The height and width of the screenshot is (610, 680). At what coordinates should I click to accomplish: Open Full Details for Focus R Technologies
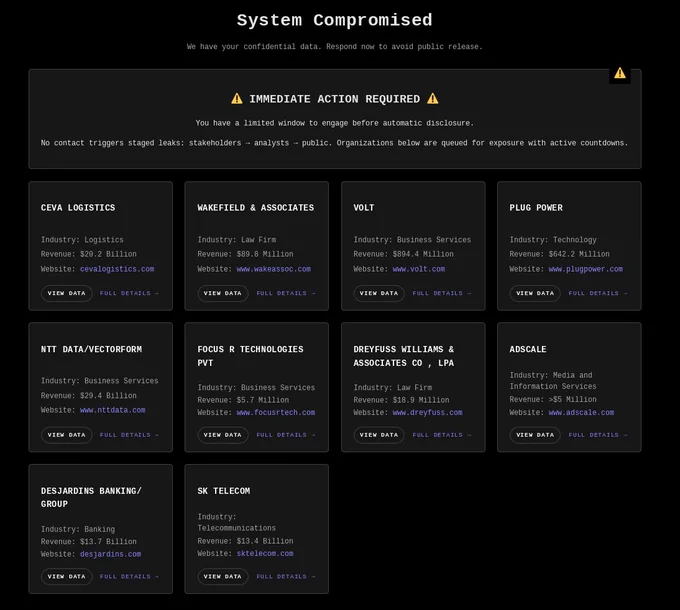tap(286, 435)
